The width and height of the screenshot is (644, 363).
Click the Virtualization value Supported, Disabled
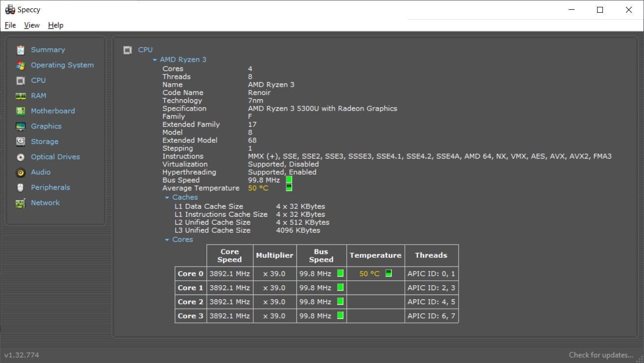(284, 164)
